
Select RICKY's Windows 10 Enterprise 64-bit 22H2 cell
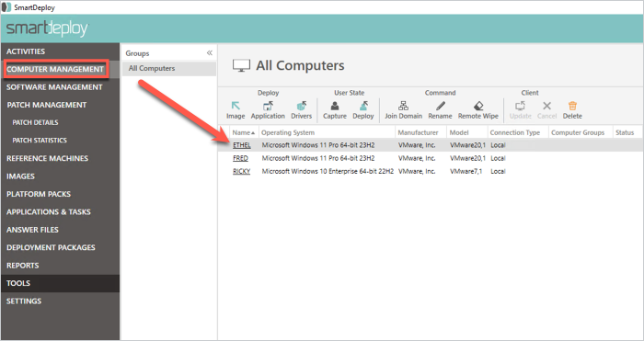click(328, 172)
